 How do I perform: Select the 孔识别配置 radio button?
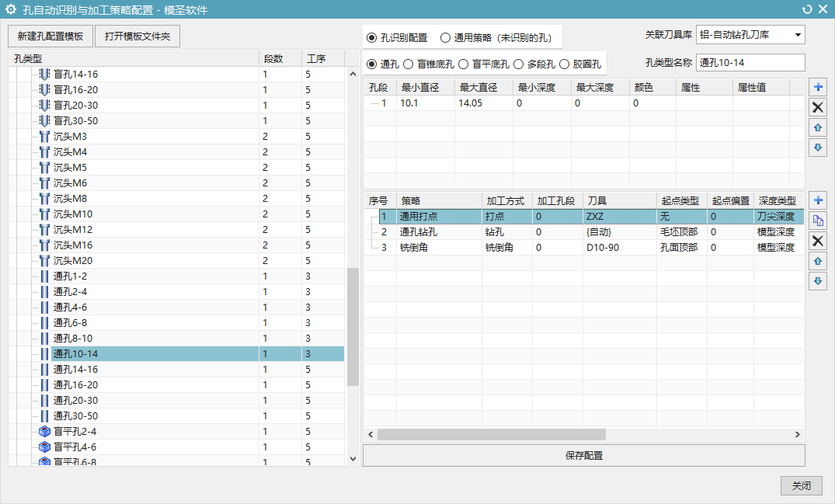click(372, 38)
